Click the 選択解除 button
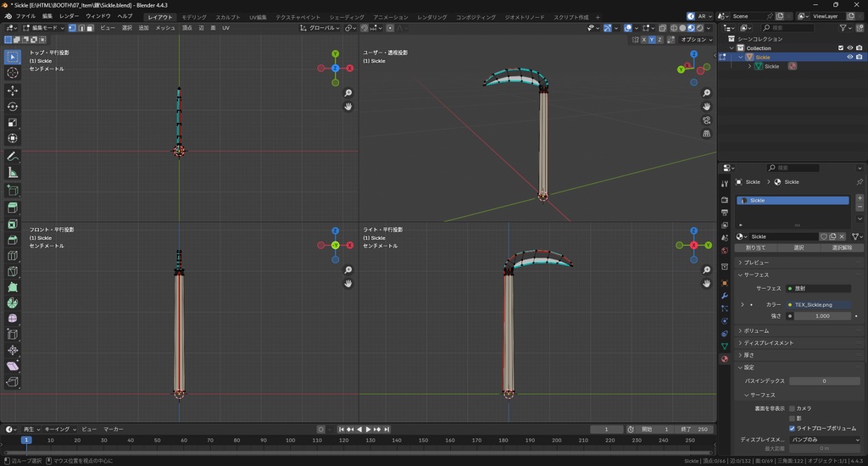The image size is (868, 466). coord(842,248)
